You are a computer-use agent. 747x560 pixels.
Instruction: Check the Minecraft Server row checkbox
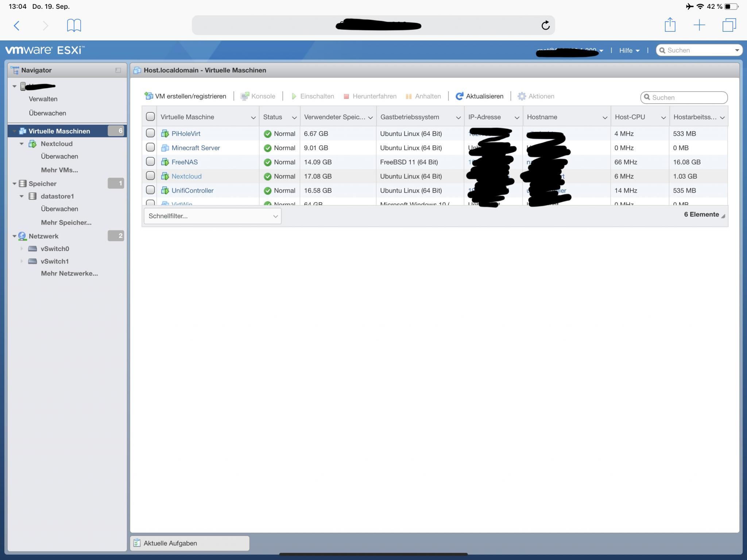point(150,147)
